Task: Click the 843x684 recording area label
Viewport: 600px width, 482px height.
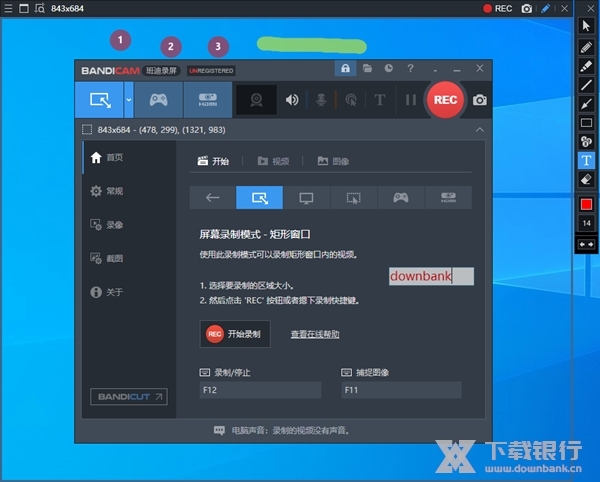Action: click(161, 130)
